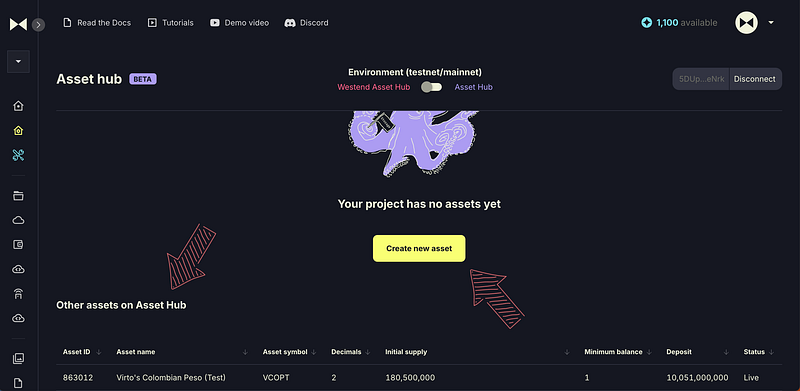Toggle the testnet/mainnet environment switch
This screenshot has height=391, width=800.
pyautogui.click(x=431, y=87)
